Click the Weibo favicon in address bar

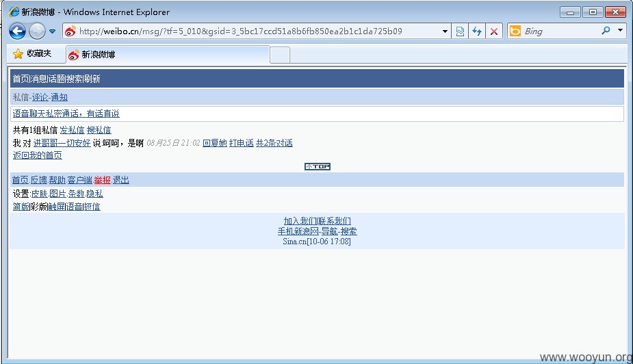tap(70, 31)
